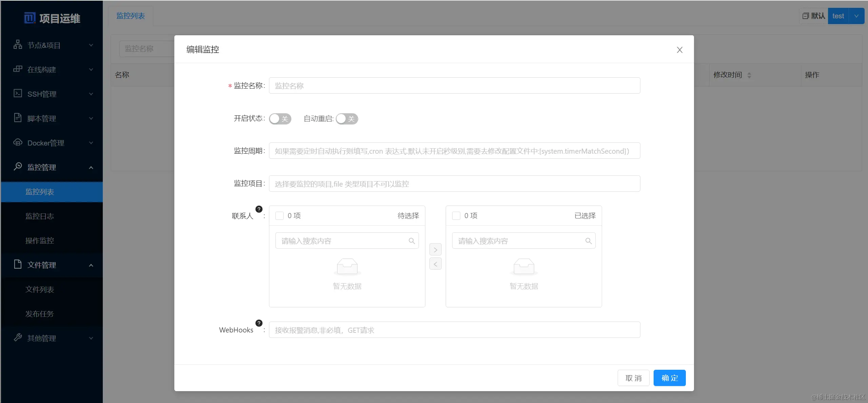Click the right arrow transfer button
Image resolution: width=868 pixels, height=403 pixels.
coord(435,250)
